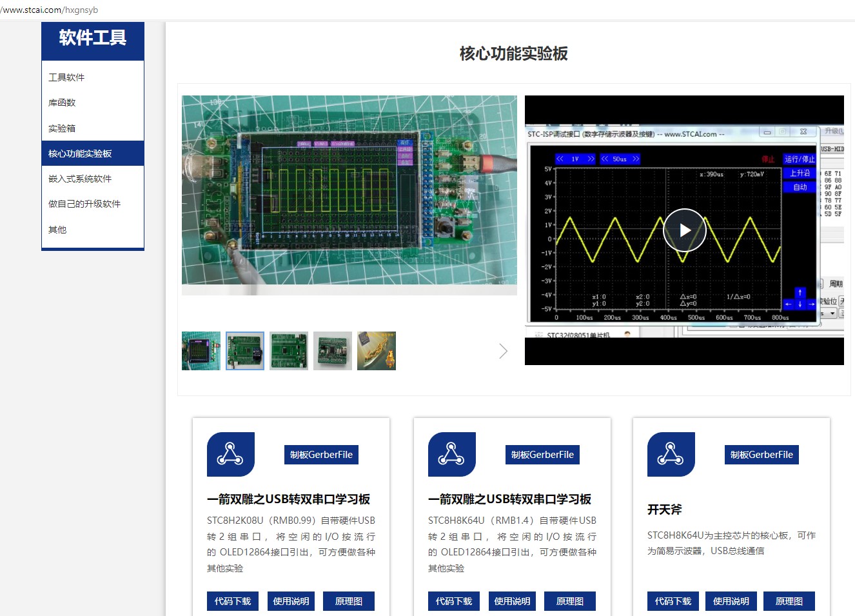855x616 pixels.
Task: Download code via 代码下载 on 开天斧 card
Action: tap(673, 601)
